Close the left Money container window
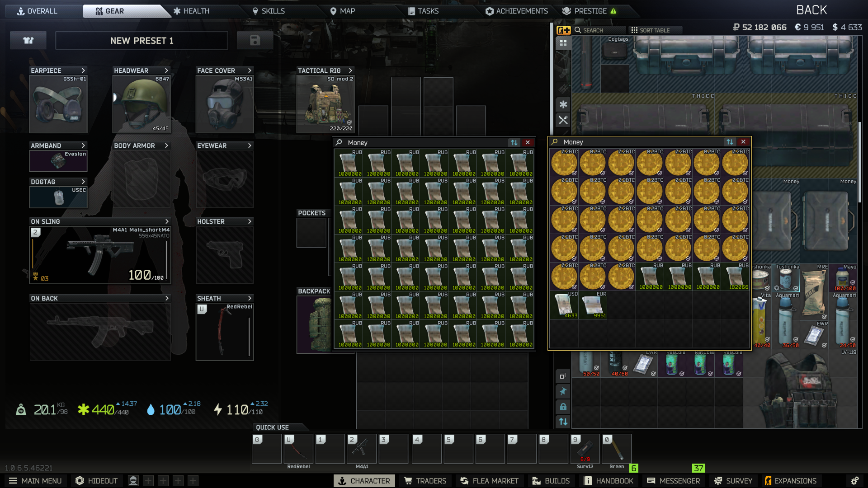Image resolution: width=868 pixels, height=488 pixels. click(528, 142)
